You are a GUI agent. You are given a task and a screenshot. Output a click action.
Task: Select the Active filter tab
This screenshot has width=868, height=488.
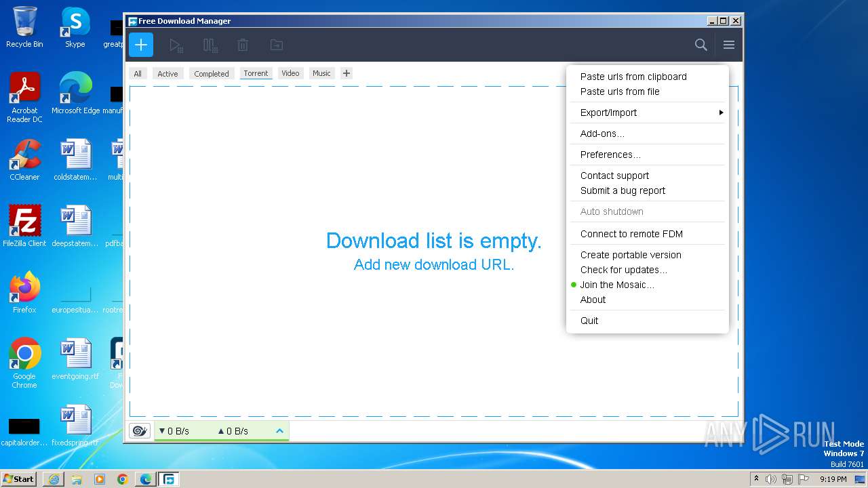[167, 74]
